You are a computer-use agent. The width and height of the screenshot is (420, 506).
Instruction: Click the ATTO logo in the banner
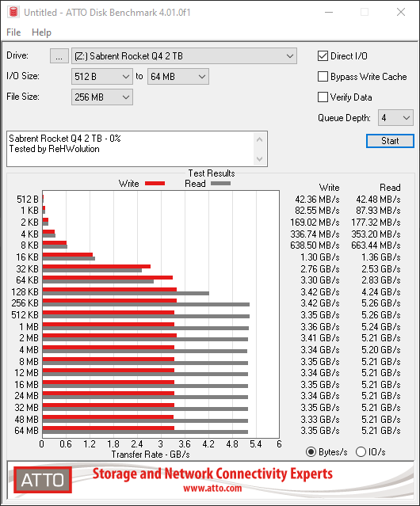tap(43, 480)
